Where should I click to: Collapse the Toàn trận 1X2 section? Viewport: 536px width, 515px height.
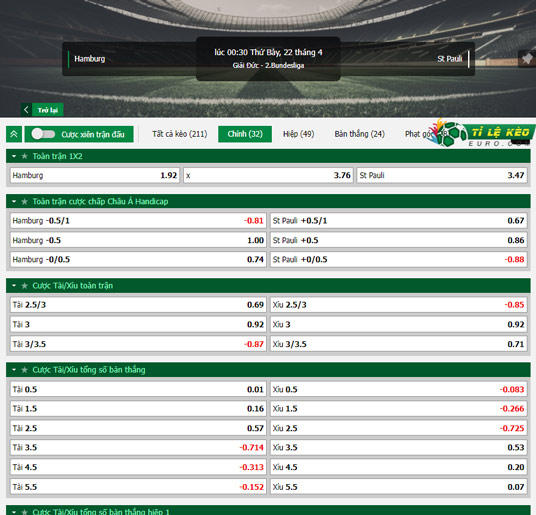tap(14, 156)
